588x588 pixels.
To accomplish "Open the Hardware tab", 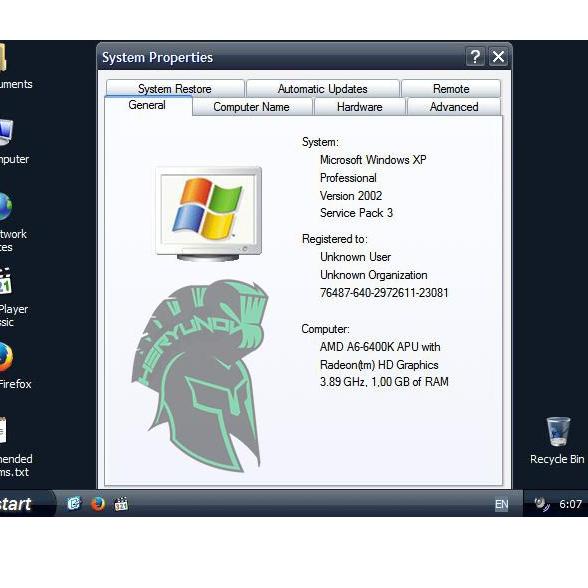I will tap(360, 107).
